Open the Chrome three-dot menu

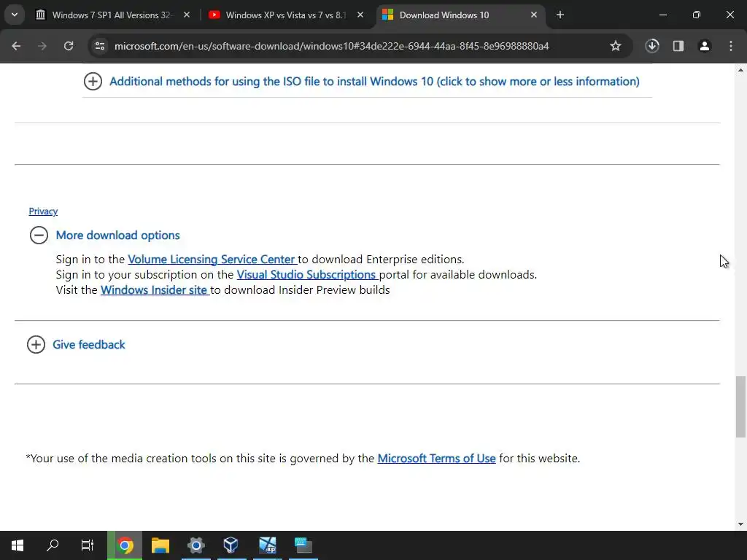[x=731, y=46]
